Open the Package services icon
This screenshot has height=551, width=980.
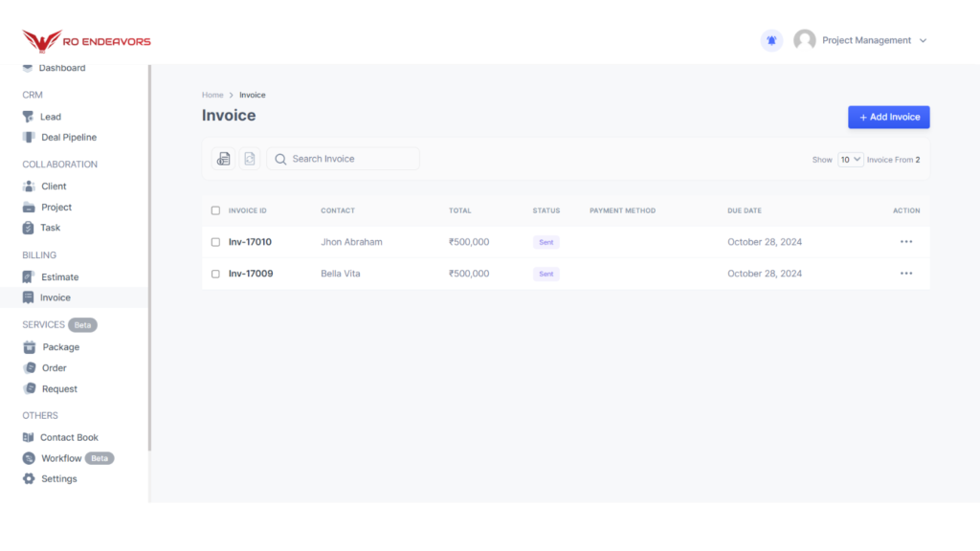tap(29, 347)
